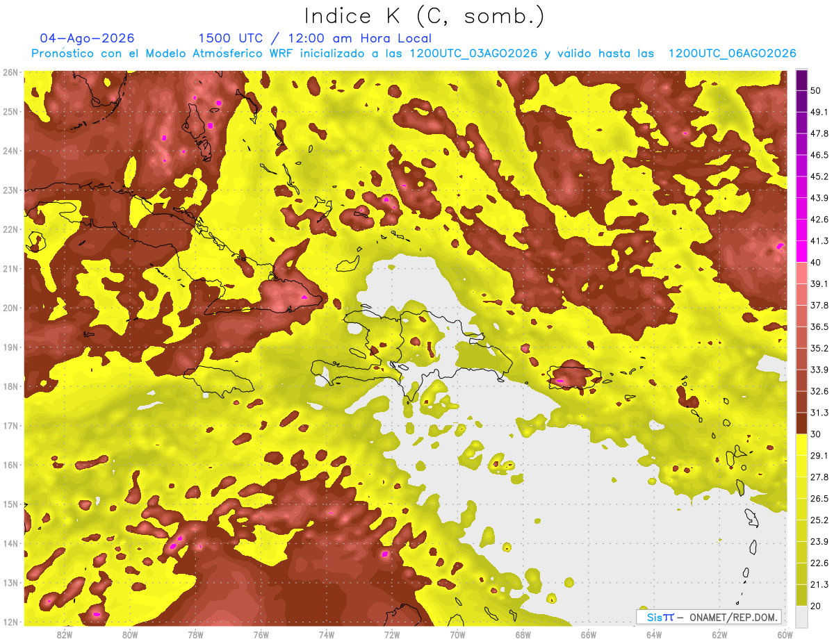Click the '60W' longitude axis label
The image size is (834, 644).
pos(784,634)
